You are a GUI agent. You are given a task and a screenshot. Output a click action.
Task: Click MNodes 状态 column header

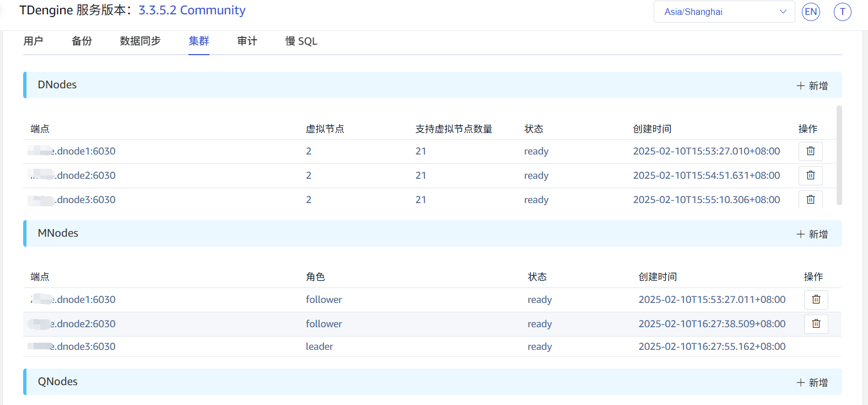pos(537,277)
